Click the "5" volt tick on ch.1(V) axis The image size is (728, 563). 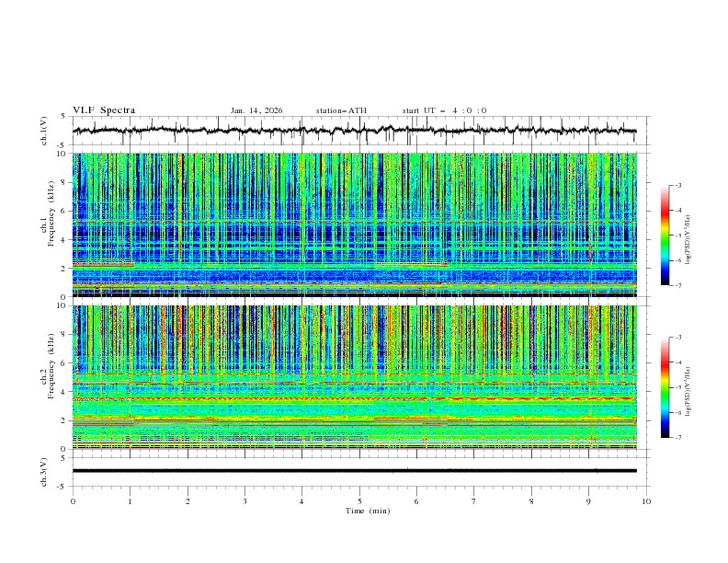click(x=63, y=116)
